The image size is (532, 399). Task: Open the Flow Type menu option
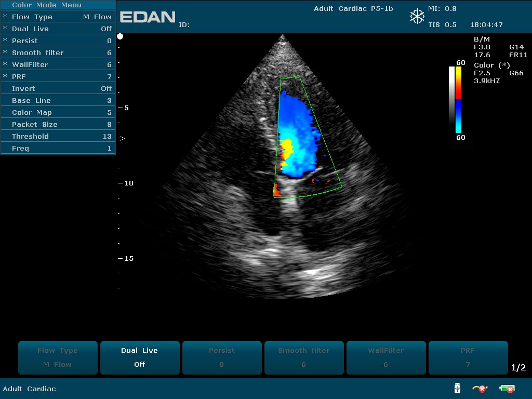(x=57, y=17)
